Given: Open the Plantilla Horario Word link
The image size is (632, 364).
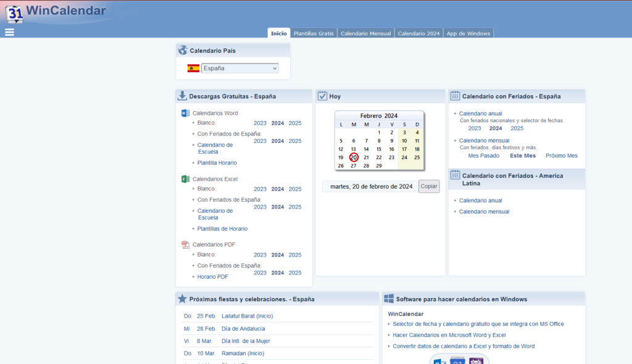Looking at the screenshot, I should [x=217, y=163].
